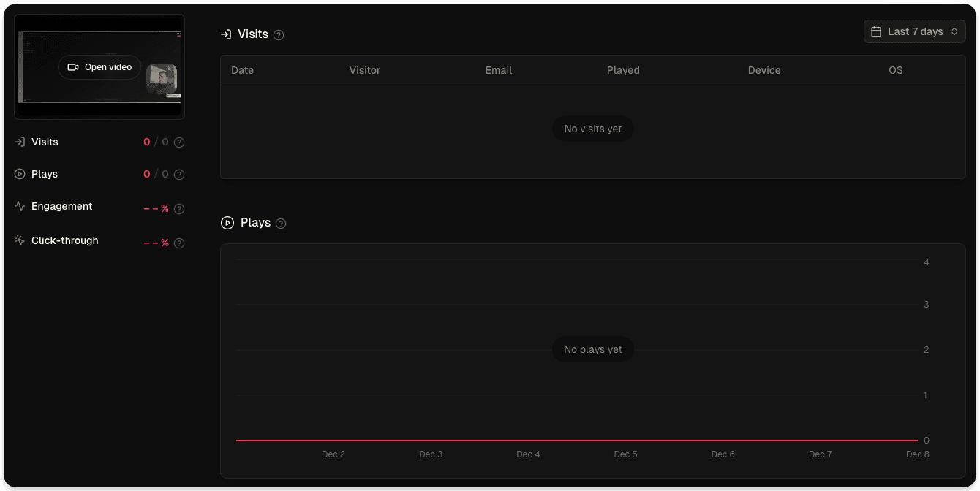Open the Engagement help tooltip
This screenshot has width=980, height=491.
(x=179, y=208)
